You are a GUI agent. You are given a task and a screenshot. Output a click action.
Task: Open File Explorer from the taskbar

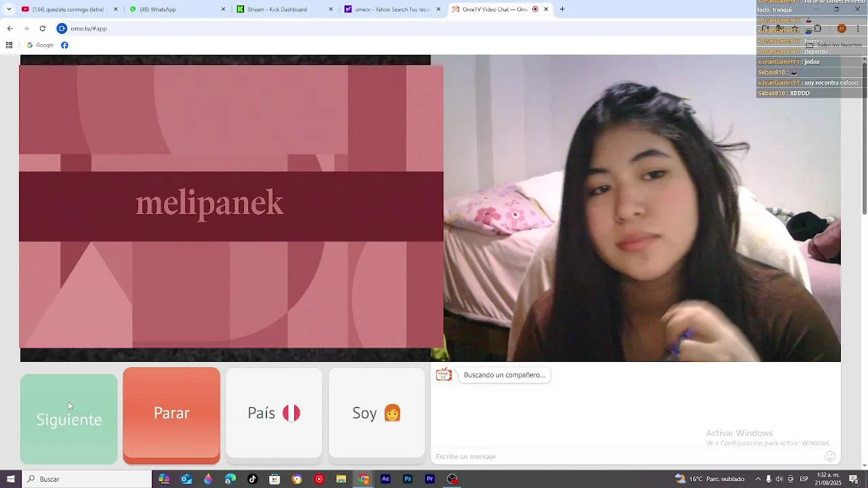341,479
